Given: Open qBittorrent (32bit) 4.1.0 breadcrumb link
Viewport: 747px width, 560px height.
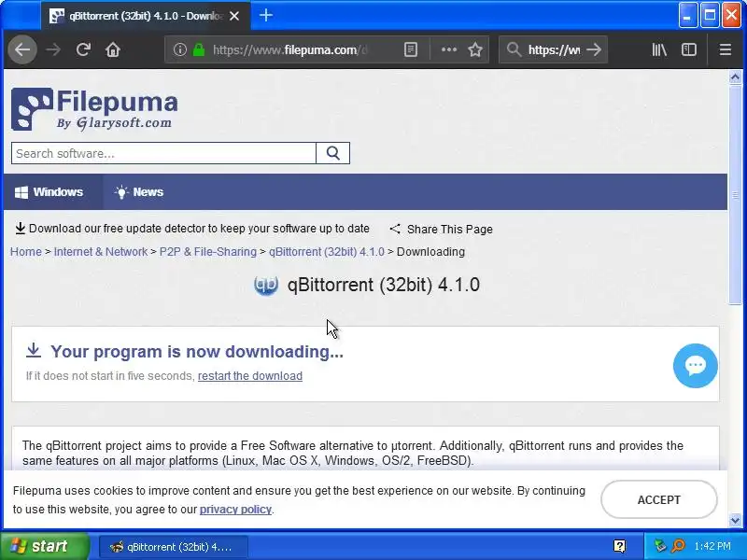Looking at the screenshot, I should 326,251.
